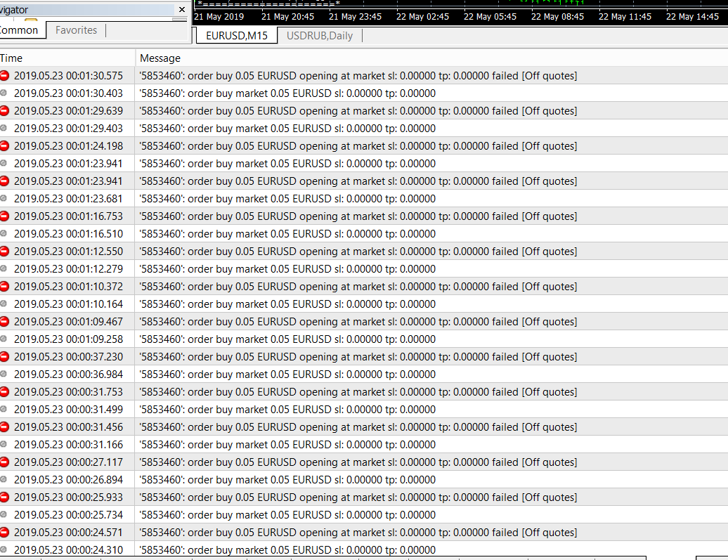Select the order message logged at 00:01:30.403
The image size is (728, 560).
[288, 93]
